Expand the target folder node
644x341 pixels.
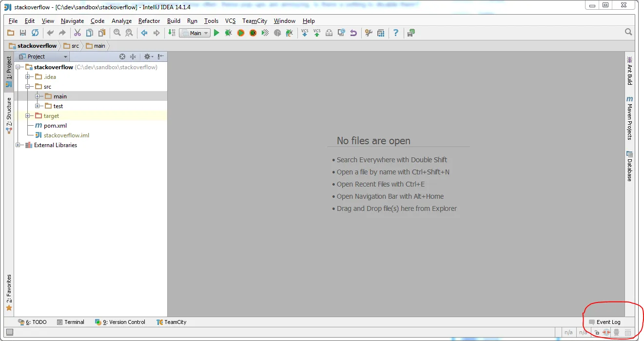(28, 116)
